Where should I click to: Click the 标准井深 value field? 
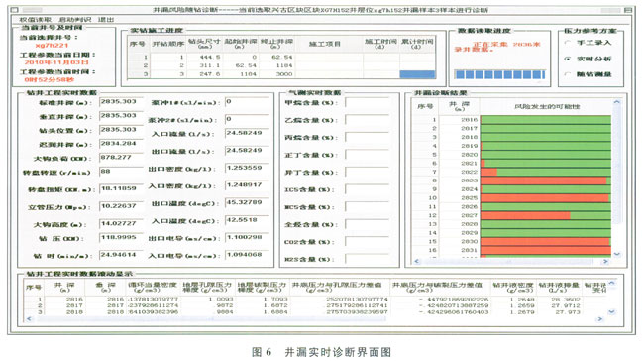click(121, 102)
